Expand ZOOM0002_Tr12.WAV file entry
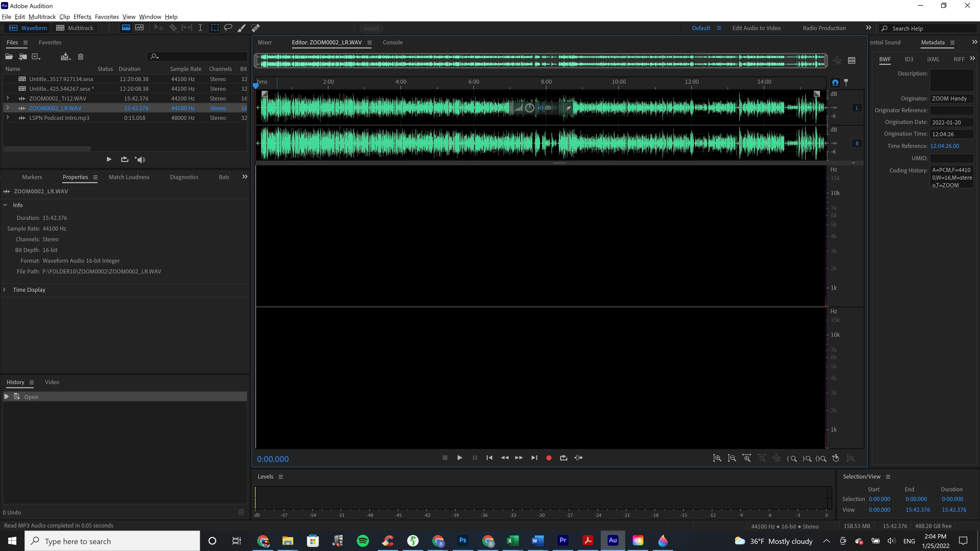This screenshot has height=551, width=980. pos(8,98)
